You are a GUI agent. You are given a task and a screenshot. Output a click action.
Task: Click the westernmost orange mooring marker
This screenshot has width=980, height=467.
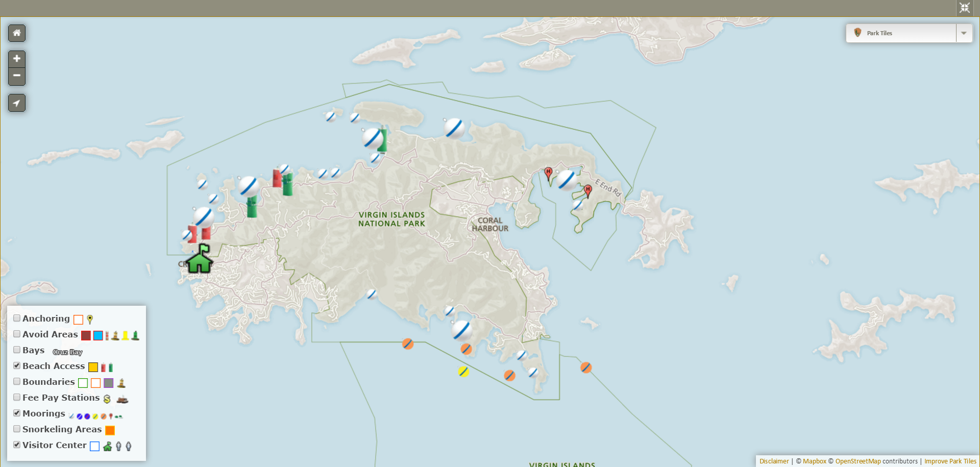408,344
